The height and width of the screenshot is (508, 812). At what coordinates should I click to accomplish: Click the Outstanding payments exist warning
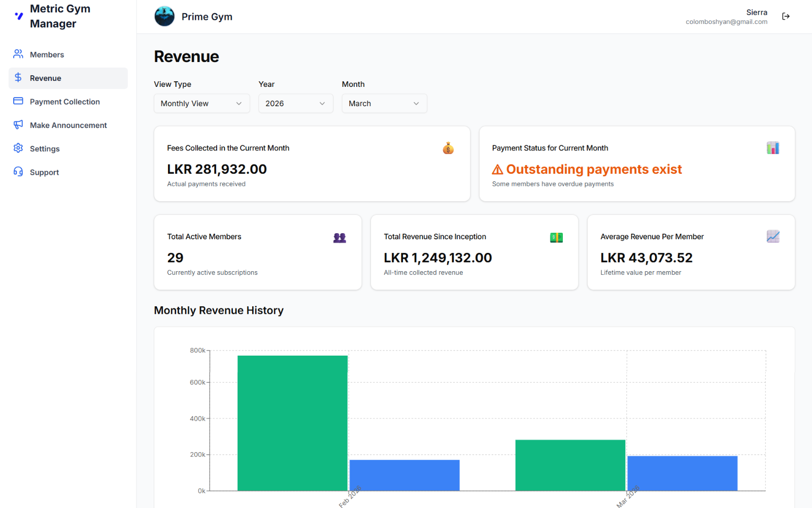tap(587, 169)
